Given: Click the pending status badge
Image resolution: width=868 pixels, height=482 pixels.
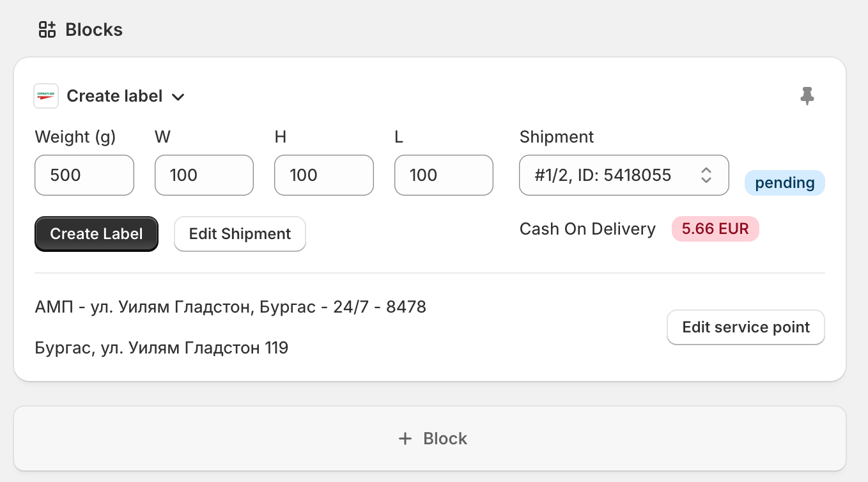Looking at the screenshot, I should pos(784,183).
